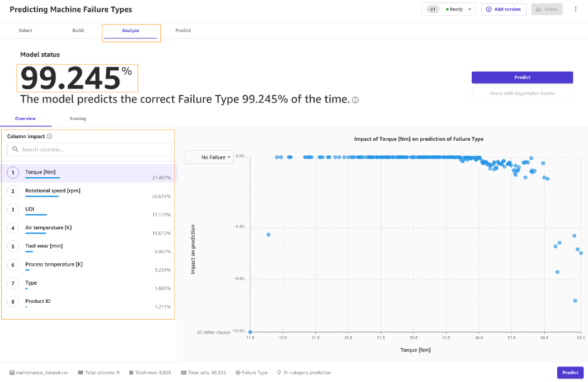The height and width of the screenshot is (382, 588).
Task: Click the 3+ category prediction icon
Action: pos(278,373)
